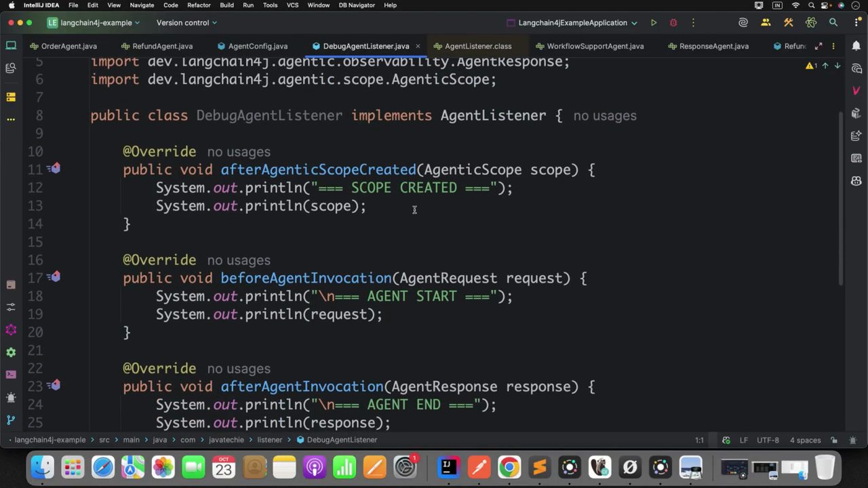Toggle the read-only lock in status bar
868x488 pixels.
[x=834, y=440]
